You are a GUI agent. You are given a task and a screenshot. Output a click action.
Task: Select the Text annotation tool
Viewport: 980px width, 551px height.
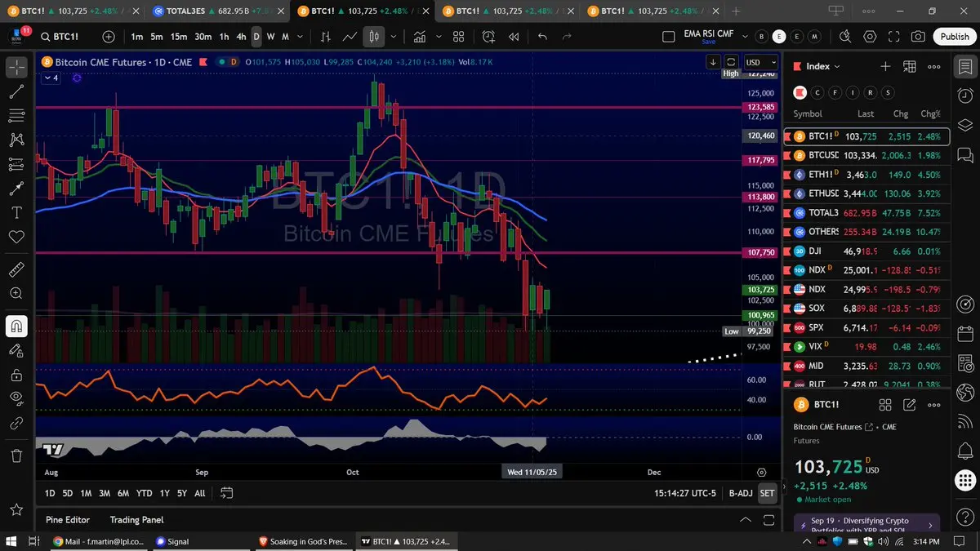16,212
